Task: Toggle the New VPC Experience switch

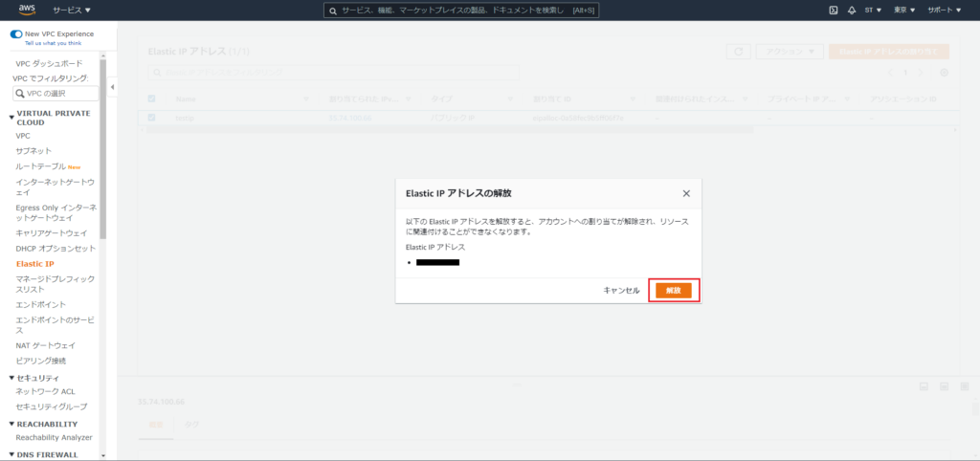Action: (x=16, y=33)
